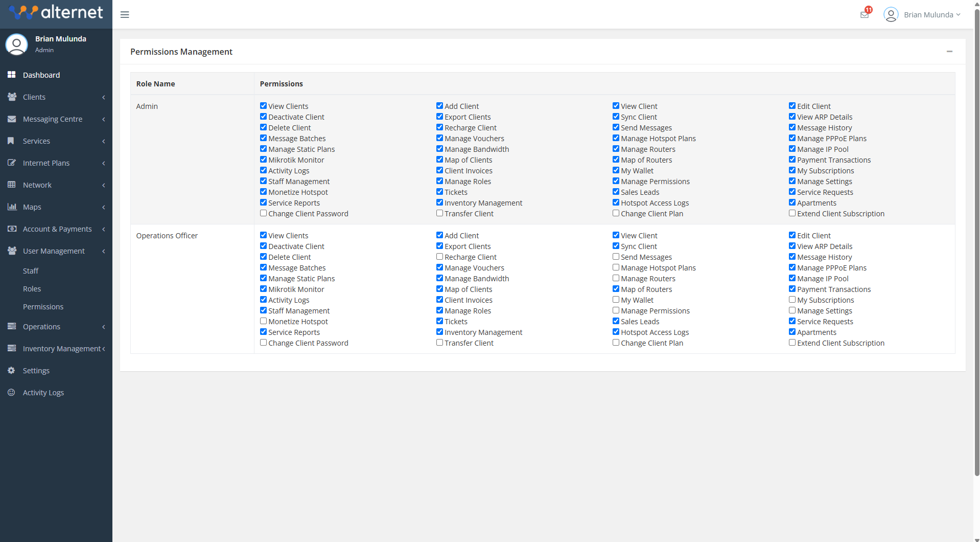Click the Maps chart icon in sidebar

11,207
